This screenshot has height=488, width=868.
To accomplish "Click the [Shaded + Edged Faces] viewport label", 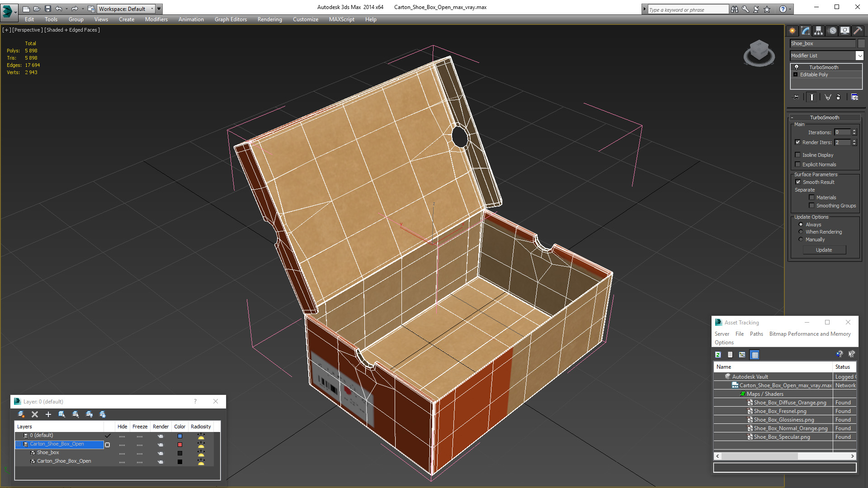I will [72, 30].
